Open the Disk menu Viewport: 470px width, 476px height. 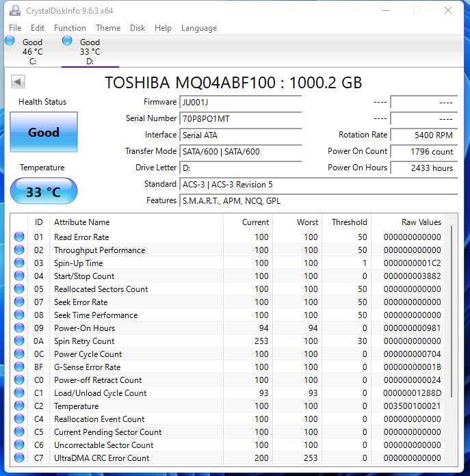pyautogui.click(x=138, y=28)
